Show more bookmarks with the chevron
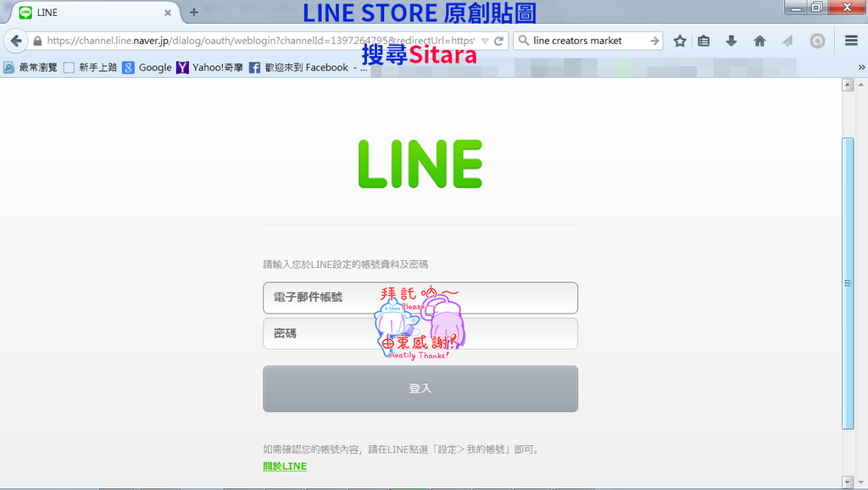This screenshot has height=490, width=868. click(x=861, y=68)
